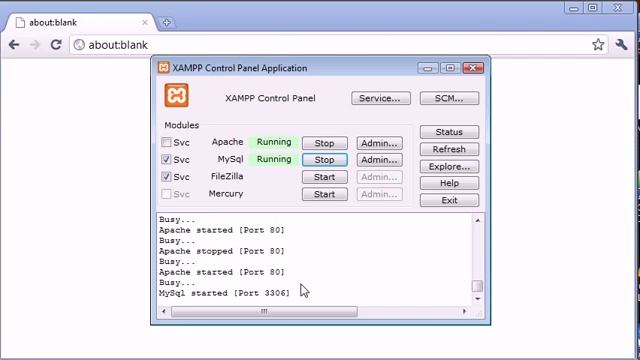
Task: Uncheck the FileZilla Svc checkbox
Action: (166, 176)
